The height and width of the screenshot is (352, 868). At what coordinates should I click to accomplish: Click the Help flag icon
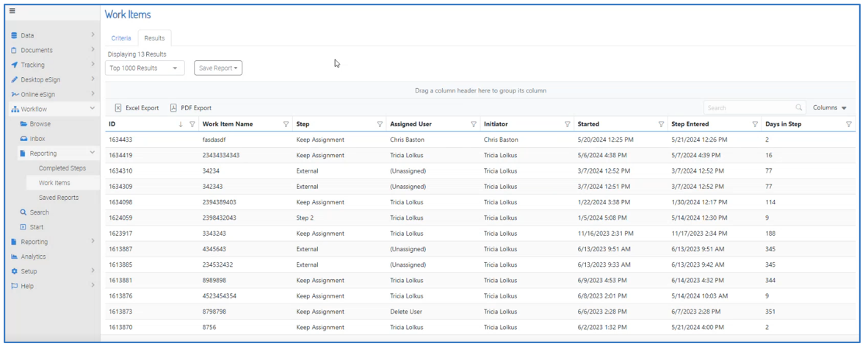tap(15, 286)
